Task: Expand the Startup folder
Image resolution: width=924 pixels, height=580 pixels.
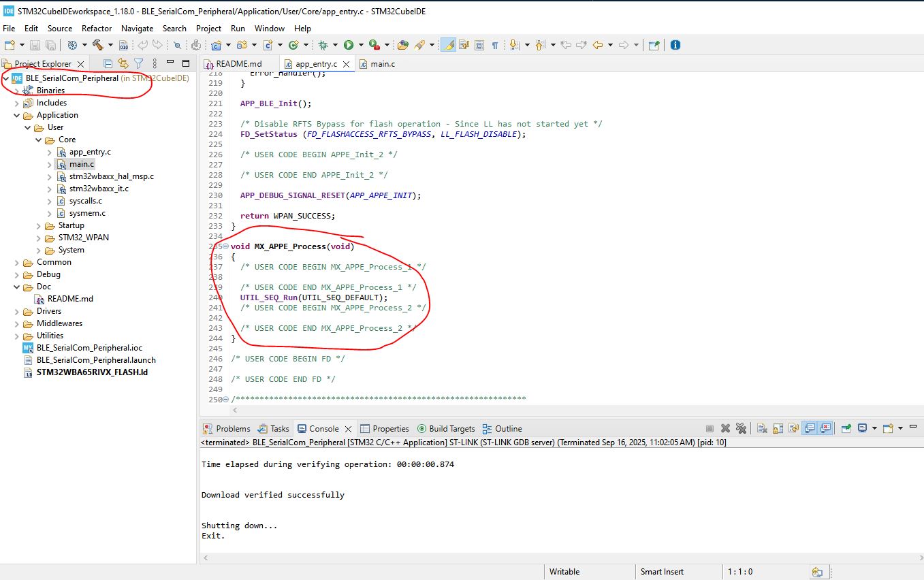Action: [x=39, y=225]
